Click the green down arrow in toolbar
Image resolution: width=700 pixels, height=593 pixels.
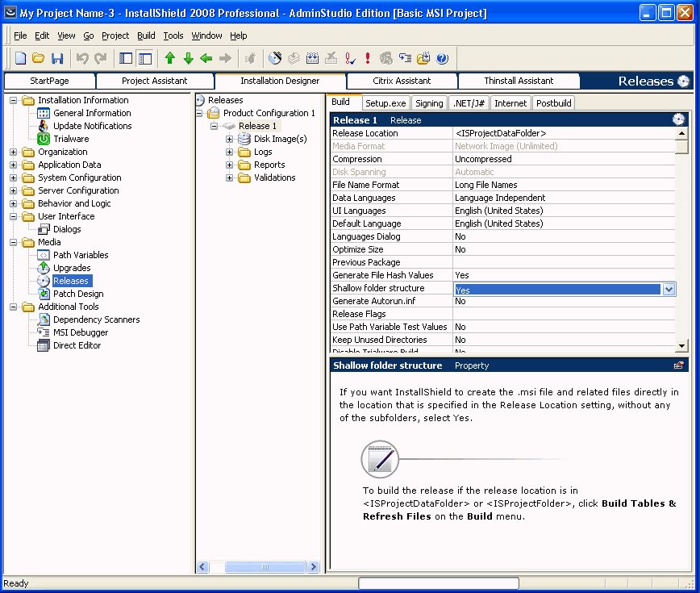[x=188, y=58]
